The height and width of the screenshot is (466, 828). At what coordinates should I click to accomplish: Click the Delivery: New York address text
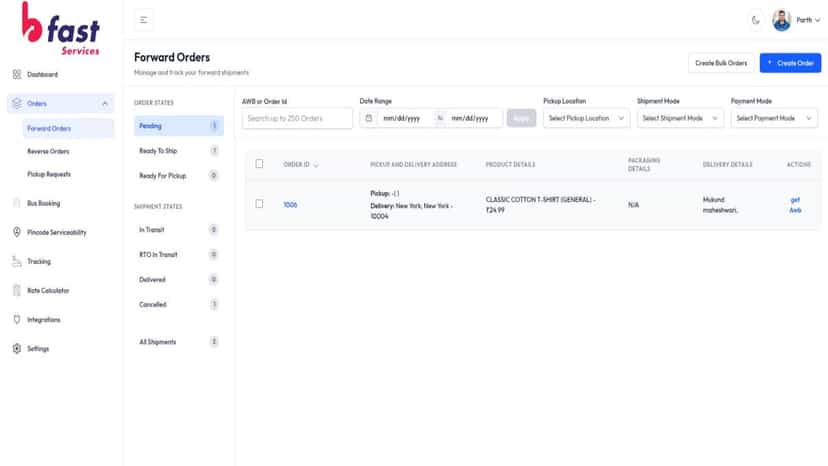[411, 211]
